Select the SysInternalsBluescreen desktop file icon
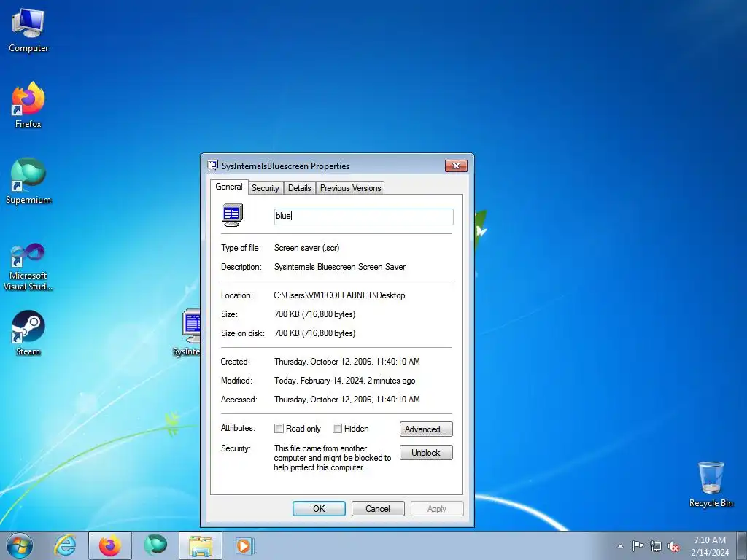747x560 pixels. click(x=188, y=332)
